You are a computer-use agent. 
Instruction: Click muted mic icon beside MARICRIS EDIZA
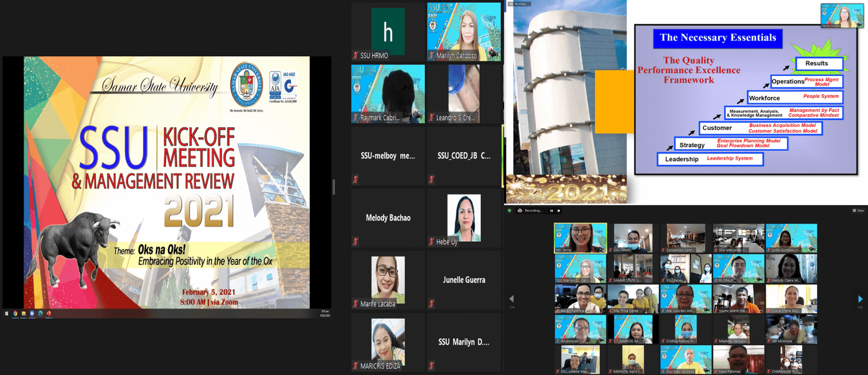[356, 366]
